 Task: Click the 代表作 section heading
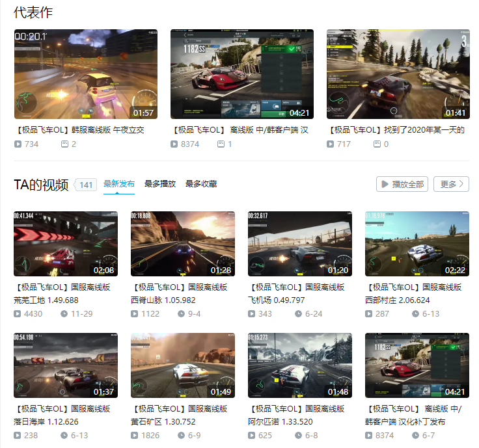tap(33, 12)
